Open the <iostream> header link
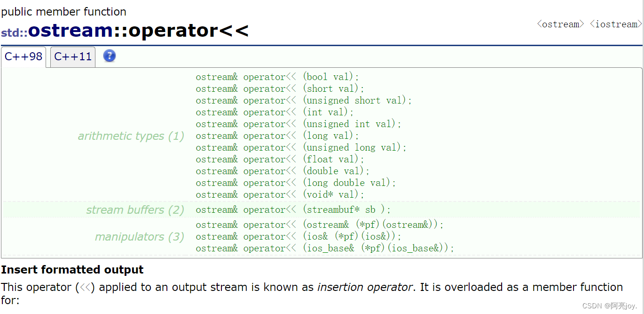The width and height of the screenshot is (644, 314). 616,24
